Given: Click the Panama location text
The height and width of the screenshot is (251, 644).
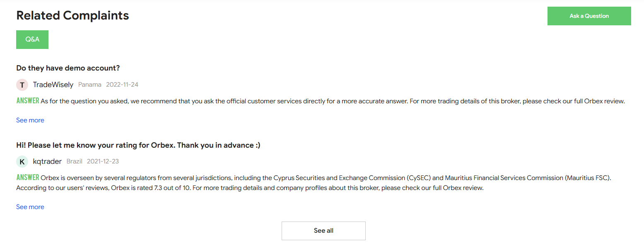Looking at the screenshot, I should pyautogui.click(x=89, y=85).
